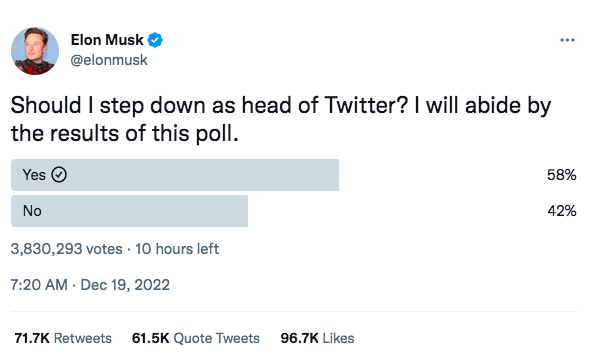Click the 7:20 AM timestamp
The height and width of the screenshot is (361, 593).
(x=39, y=285)
